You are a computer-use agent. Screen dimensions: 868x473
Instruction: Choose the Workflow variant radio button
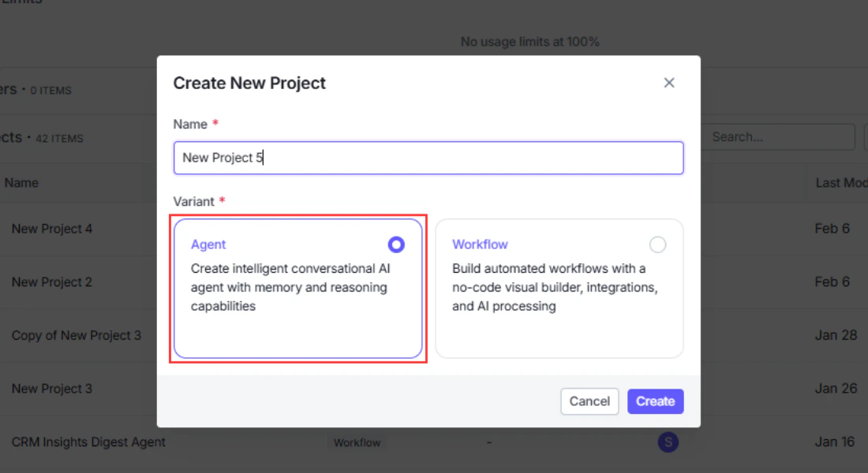click(x=658, y=244)
